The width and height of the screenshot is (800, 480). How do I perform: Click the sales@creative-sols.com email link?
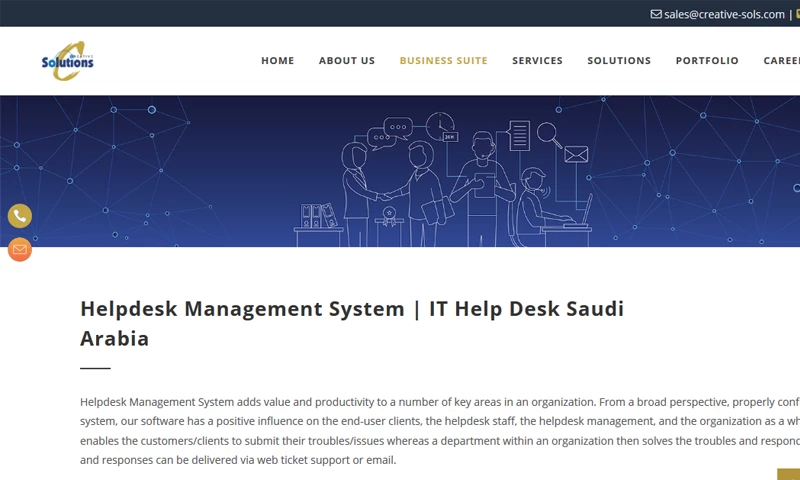point(724,14)
